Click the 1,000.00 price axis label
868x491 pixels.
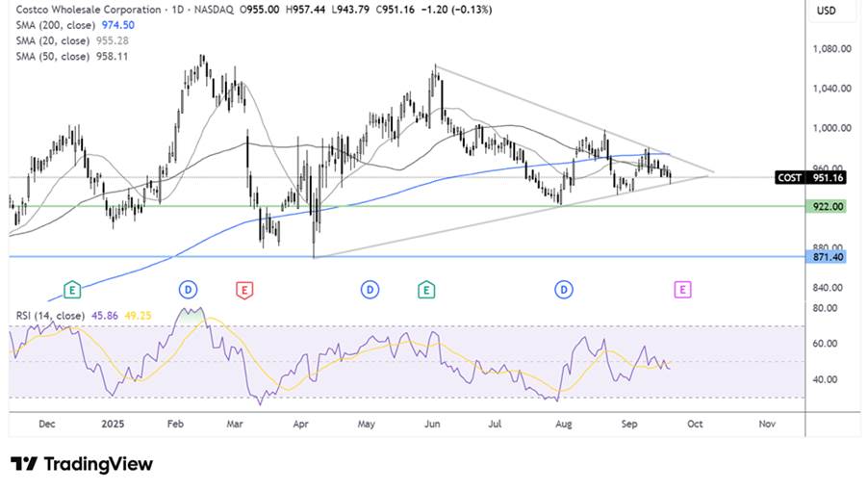pyautogui.click(x=831, y=128)
